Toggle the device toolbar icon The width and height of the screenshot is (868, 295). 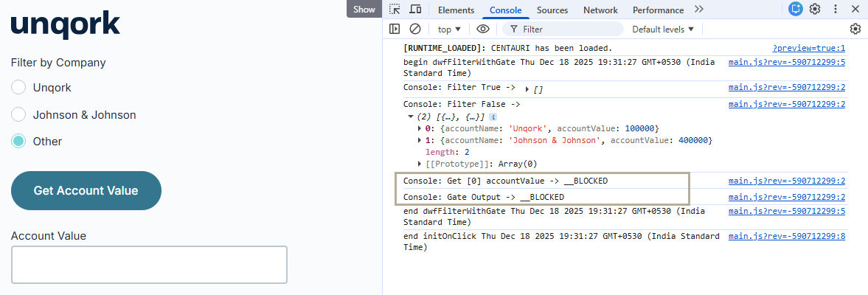pyautogui.click(x=415, y=10)
